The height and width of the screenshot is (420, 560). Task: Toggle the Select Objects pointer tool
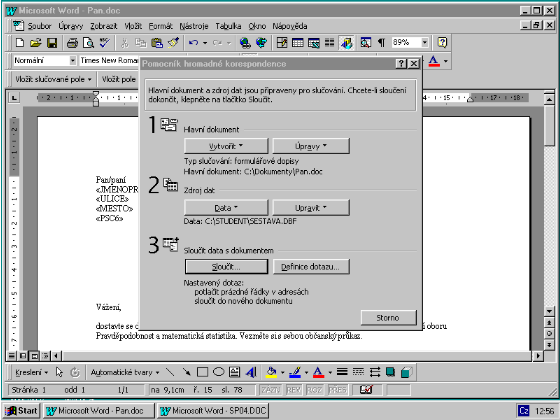(x=59, y=372)
